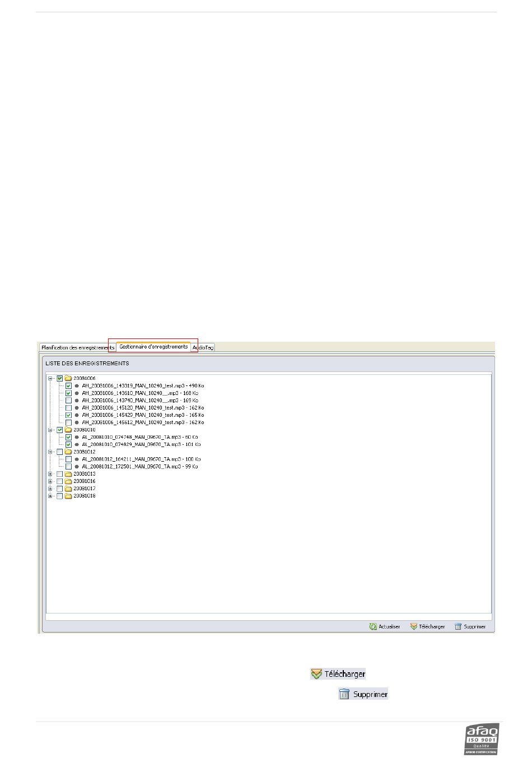Screen dimensions: 532x767
Task: Uncheck the AH_20081006_143319 test.mp3 recording
Action: tap(69, 386)
